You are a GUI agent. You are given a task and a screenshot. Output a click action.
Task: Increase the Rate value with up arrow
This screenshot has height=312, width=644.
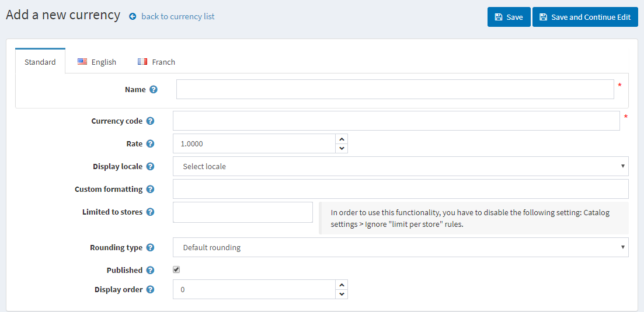tap(342, 139)
